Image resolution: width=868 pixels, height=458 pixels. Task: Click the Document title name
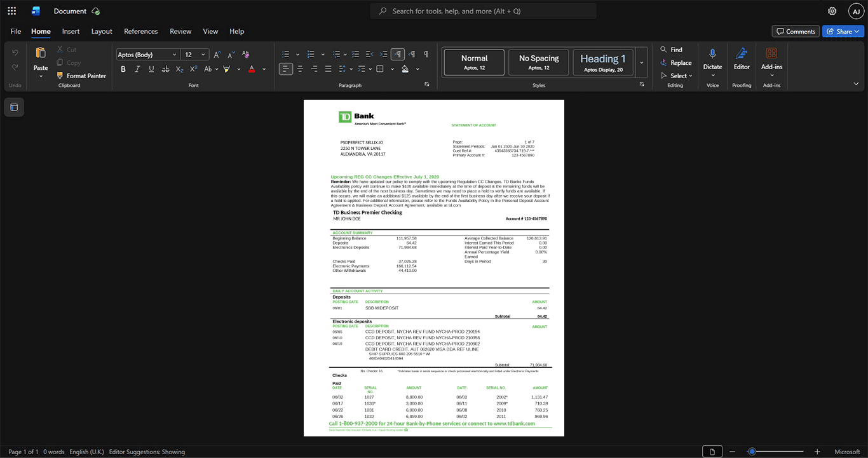point(70,11)
